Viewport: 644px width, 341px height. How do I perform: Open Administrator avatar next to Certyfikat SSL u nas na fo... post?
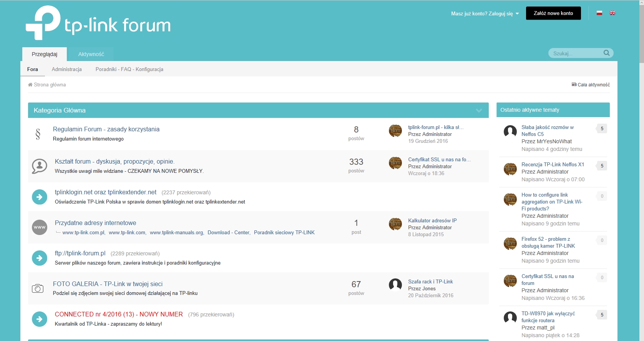[395, 163]
